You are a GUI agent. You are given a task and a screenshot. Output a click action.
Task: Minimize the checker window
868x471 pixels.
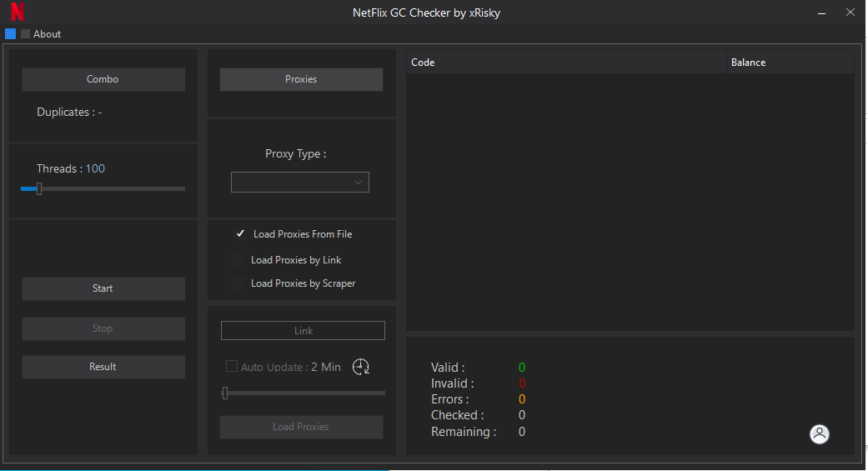click(821, 13)
